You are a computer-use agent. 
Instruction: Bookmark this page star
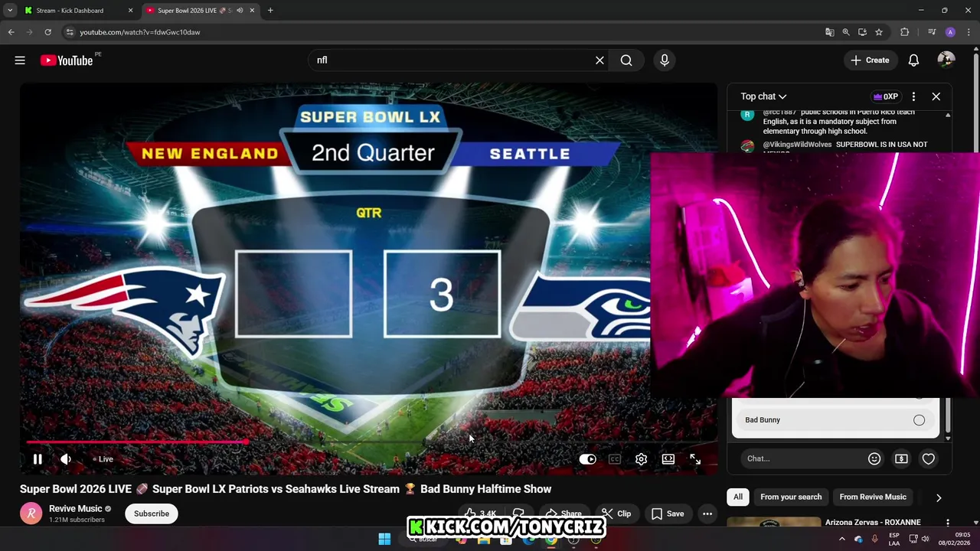coord(879,32)
